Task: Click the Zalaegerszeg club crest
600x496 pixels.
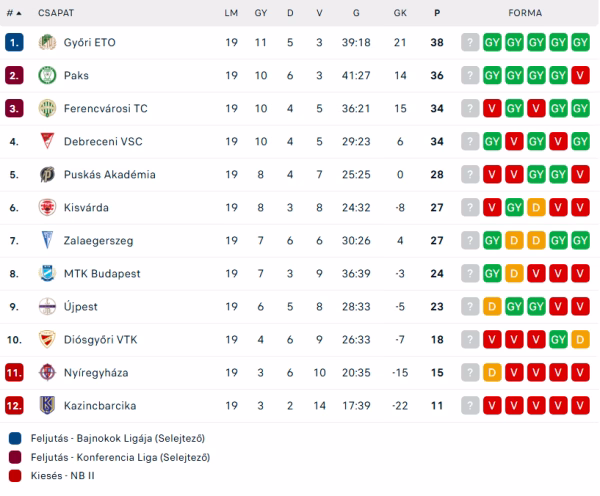Action: (46, 240)
